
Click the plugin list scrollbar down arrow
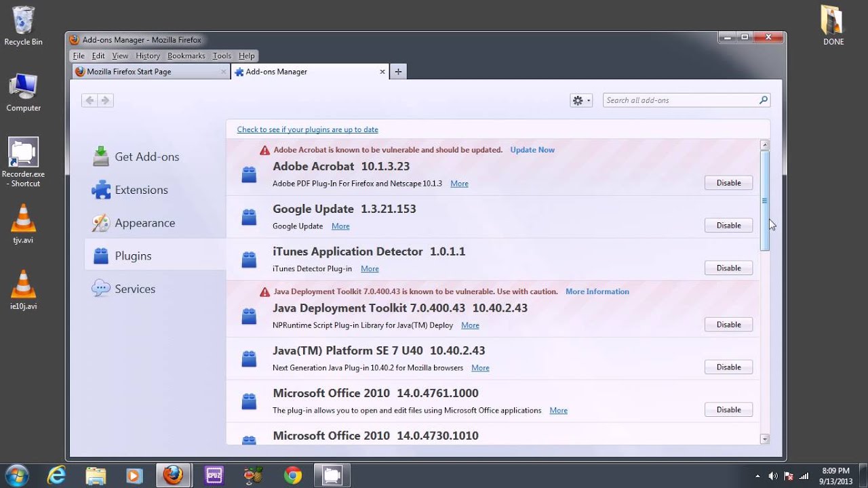coord(765,439)
